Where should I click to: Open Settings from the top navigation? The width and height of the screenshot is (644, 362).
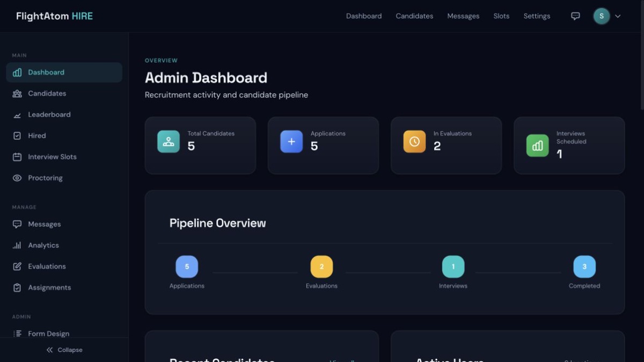(x=537, y=16)
